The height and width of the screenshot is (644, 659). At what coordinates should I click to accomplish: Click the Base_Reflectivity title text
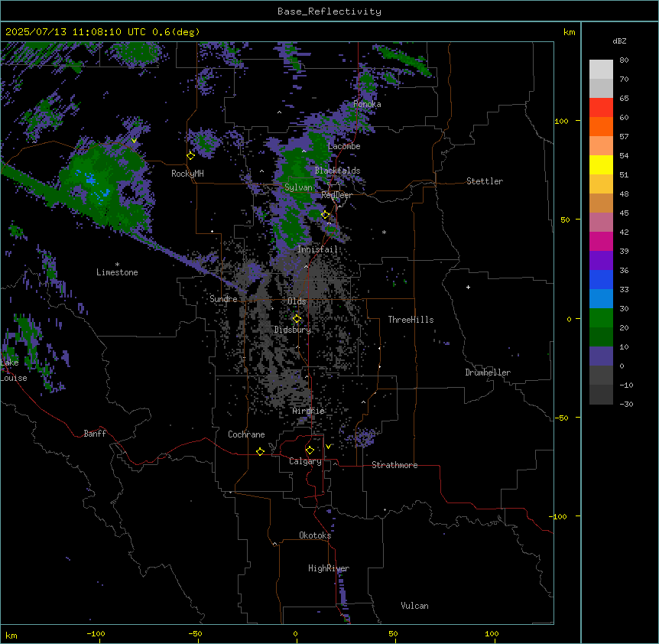coord(329,11)
